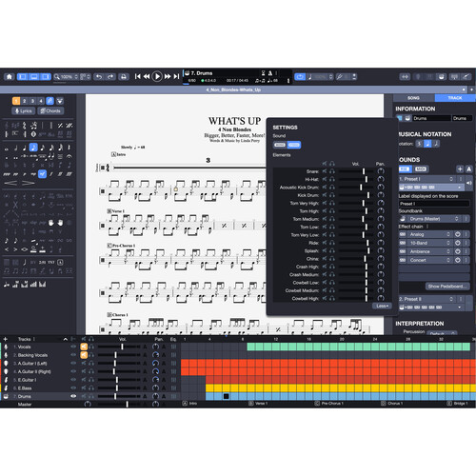Click the Less button in Settings
This screenshot has height=476, width=476.
(x=382, y=306)
